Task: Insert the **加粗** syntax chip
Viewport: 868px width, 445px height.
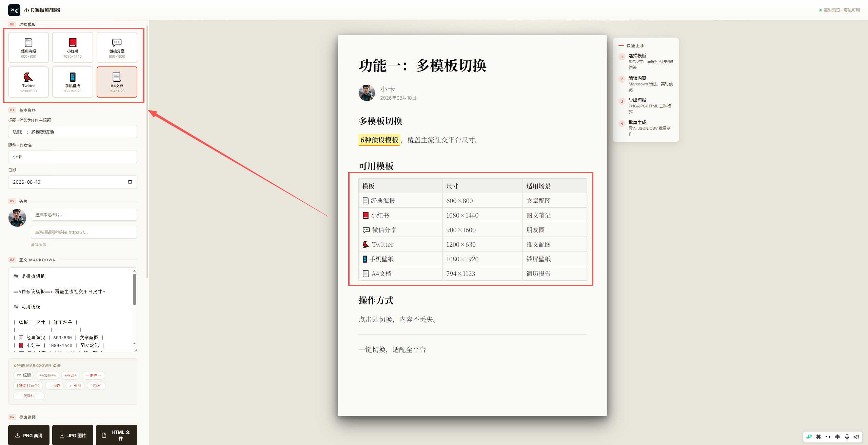Action: click(x=47, y=376)
